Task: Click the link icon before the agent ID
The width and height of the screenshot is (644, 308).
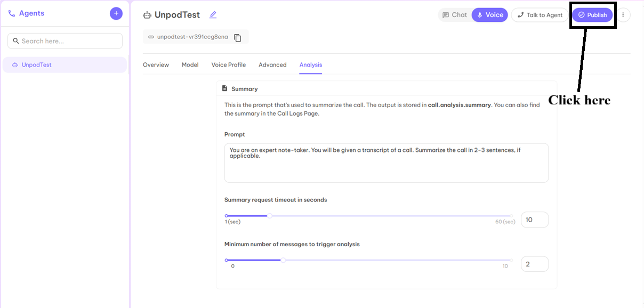Action: (x=151, y=37)
